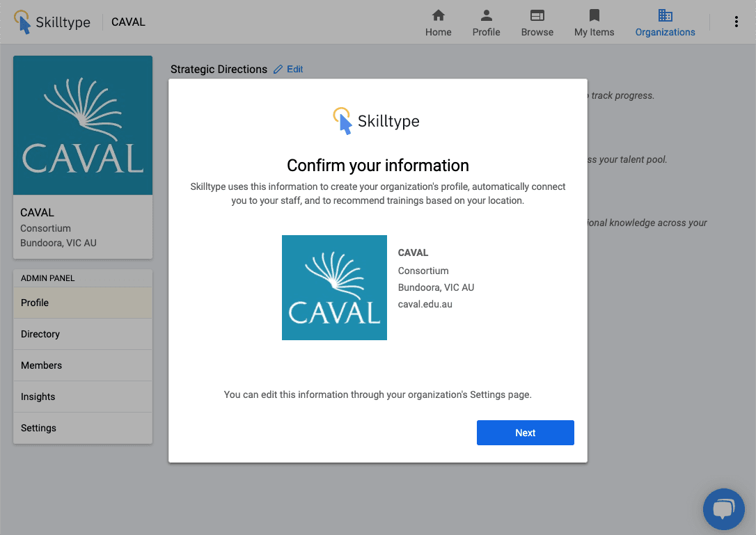Select Directory in the Admin Panel
The height and width of the screenshot is (535, 756).
pos(83,334)
